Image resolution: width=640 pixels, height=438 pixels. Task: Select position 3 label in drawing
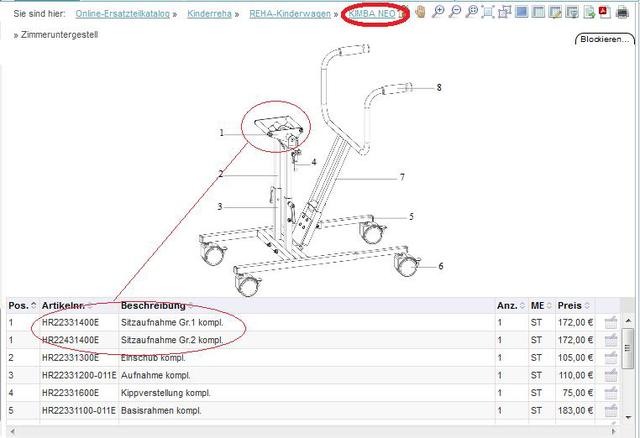(220, 207)
